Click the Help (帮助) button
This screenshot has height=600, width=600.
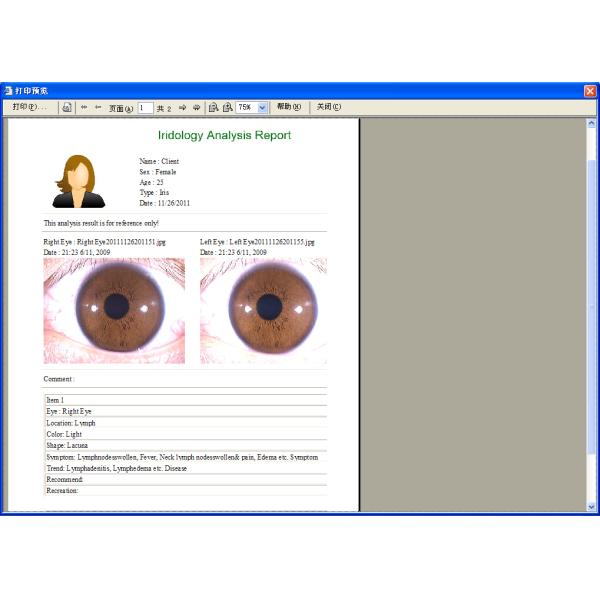[x=289, y=107]
